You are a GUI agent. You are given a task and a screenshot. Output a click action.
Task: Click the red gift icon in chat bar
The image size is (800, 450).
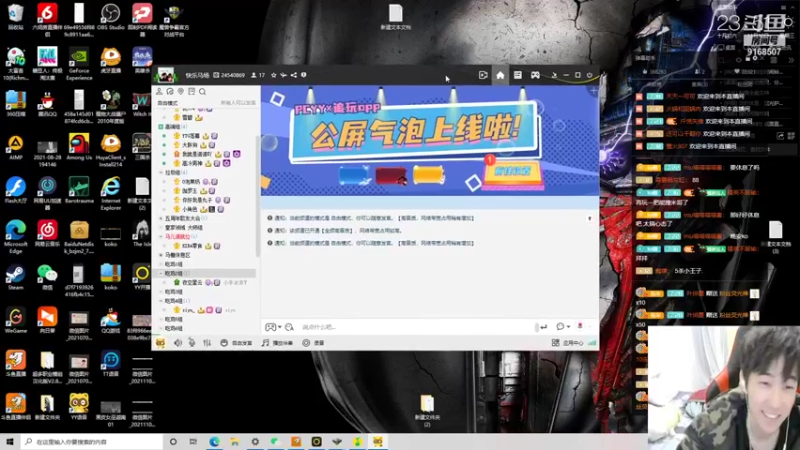(x=580, y=326)
